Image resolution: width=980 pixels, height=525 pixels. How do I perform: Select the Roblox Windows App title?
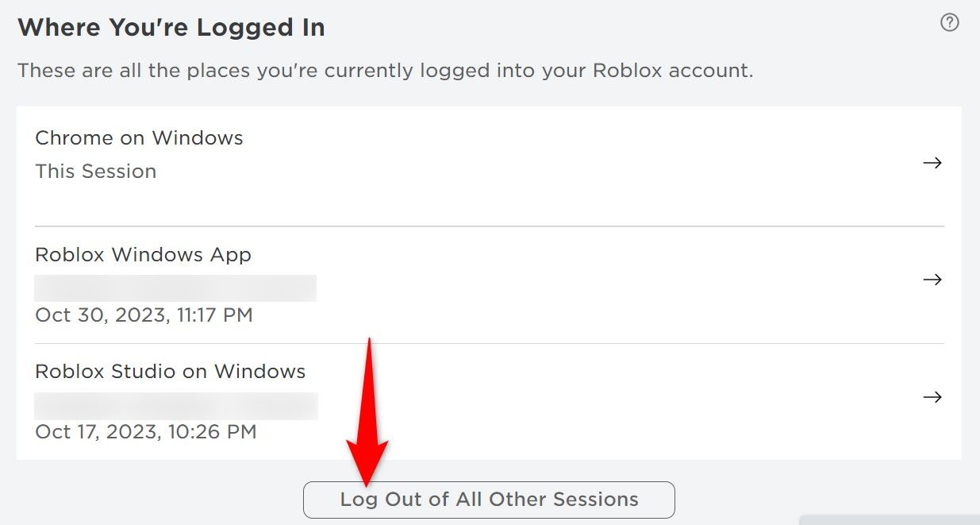[x=143, y=255]
